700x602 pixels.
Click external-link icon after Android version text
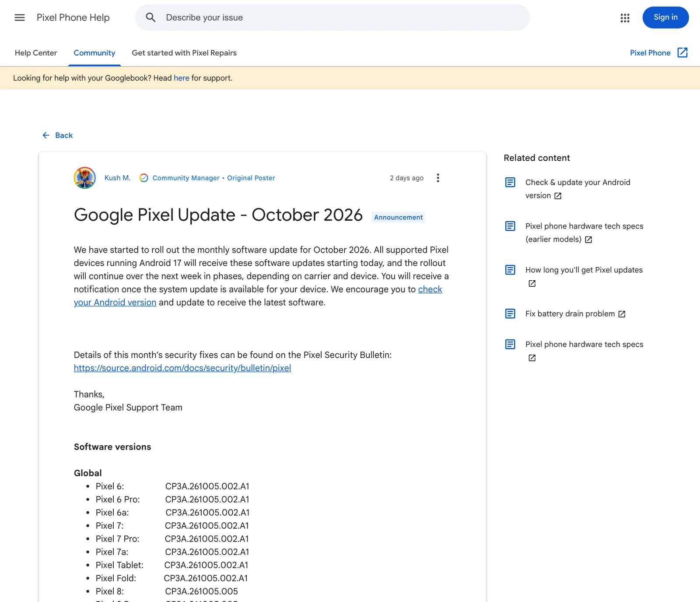click(x=558, y=196)
